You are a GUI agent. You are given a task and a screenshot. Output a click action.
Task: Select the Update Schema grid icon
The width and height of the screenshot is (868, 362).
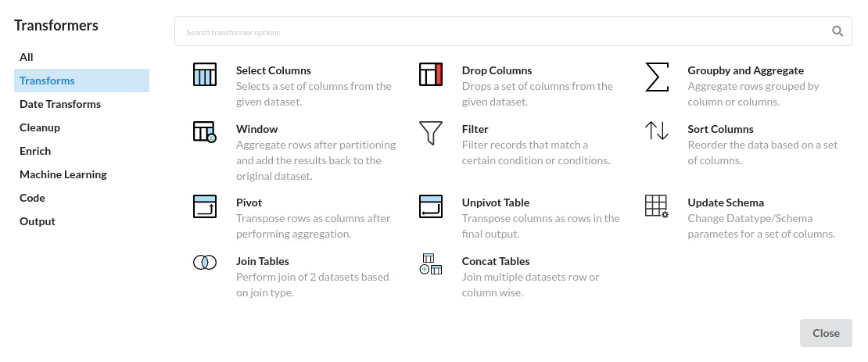coord(657,206)
